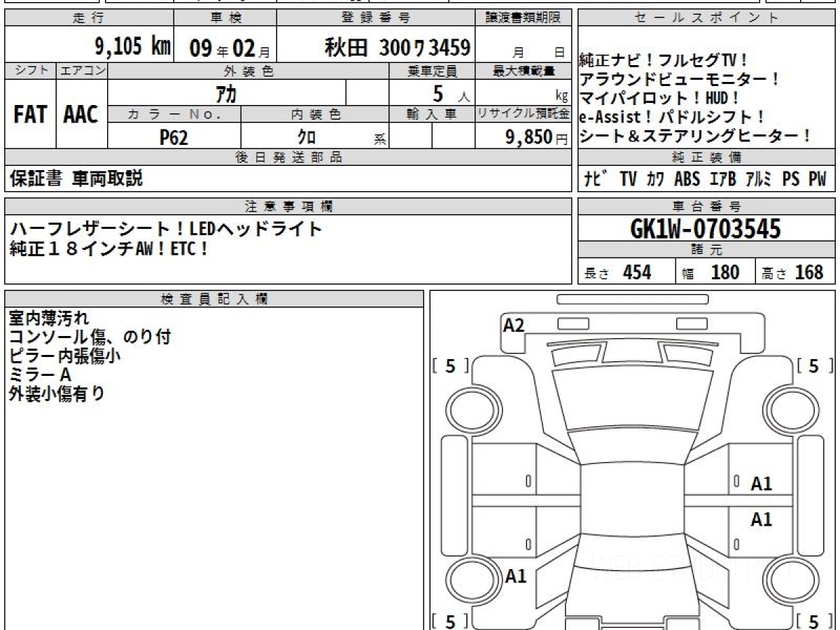This screenshot has height=630, width=840.
Task: Click the FAT shift value
Action: click(30, 115)
